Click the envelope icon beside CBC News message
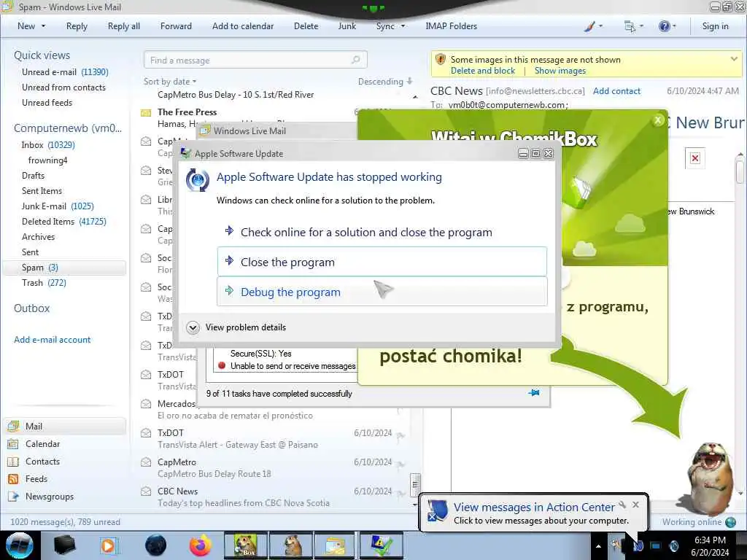This screenshot has height=560, width=747. [x=146, y=491]
